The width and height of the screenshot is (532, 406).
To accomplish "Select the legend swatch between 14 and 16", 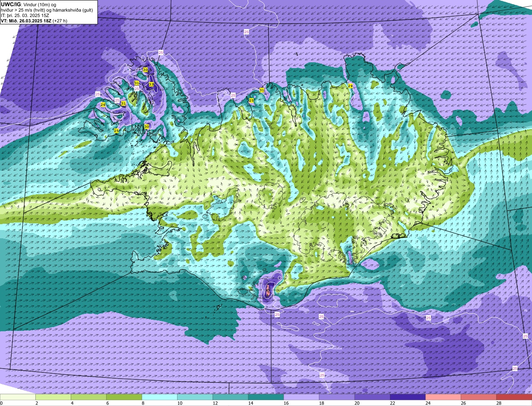I will click(x=266, y=397).
